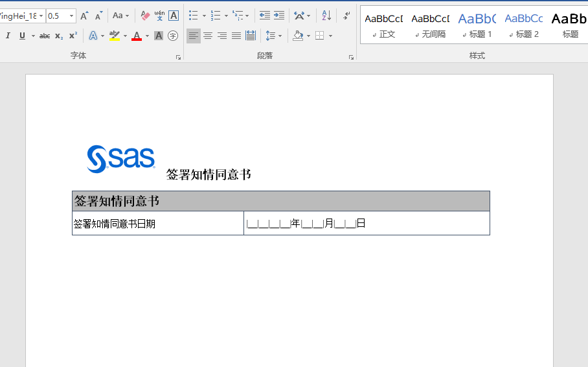Apply Character Shading icon
Screen dimensions: 588x367
point(159,36)
